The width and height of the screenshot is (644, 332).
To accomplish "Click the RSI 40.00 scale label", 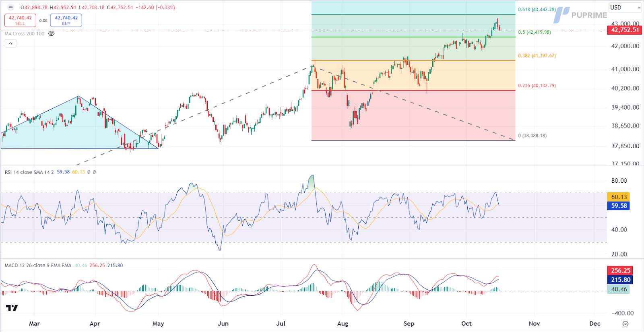I will (x=619, y=230).
